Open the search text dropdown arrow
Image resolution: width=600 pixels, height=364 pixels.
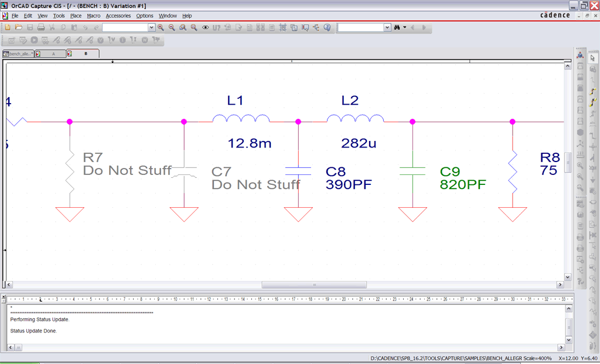(387, 27)
